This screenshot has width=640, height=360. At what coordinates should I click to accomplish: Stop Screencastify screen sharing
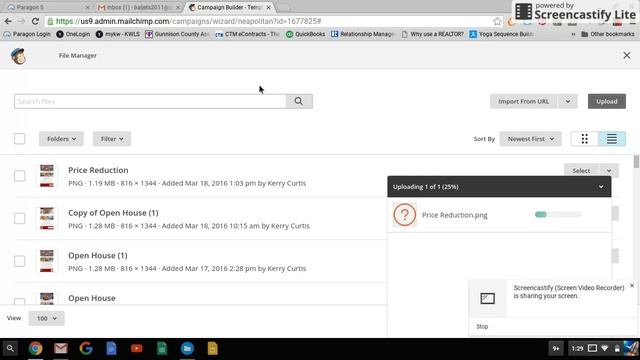click(x=482, y=327)
